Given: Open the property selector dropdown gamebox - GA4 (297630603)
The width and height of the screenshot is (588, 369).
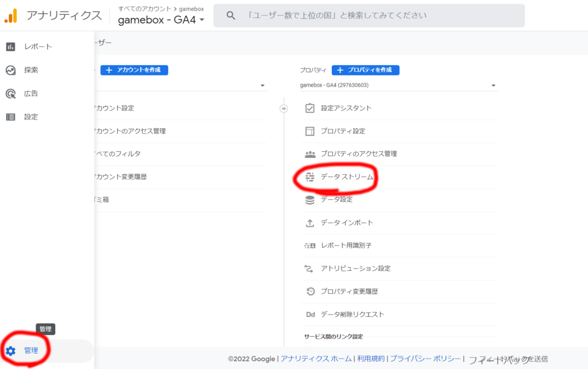Looking at the screenshot, I should (397, 86).
